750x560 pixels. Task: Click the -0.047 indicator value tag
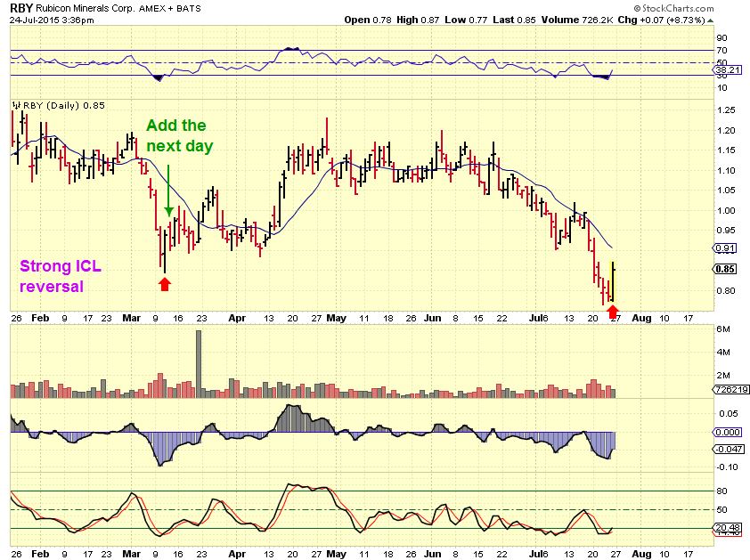pyautogui.click(x=730, y=449)
